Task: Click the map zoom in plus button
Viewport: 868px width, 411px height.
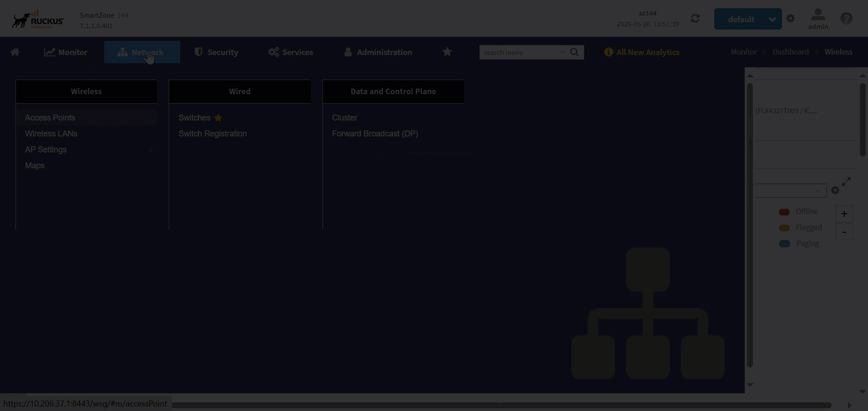Action: pyautogui.click(x=844, y=214)
